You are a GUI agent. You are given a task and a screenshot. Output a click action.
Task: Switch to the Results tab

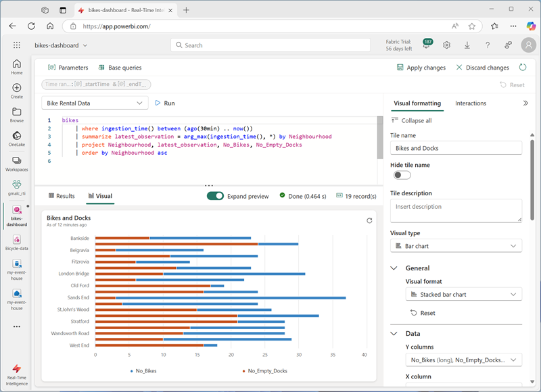click(62, 196)
